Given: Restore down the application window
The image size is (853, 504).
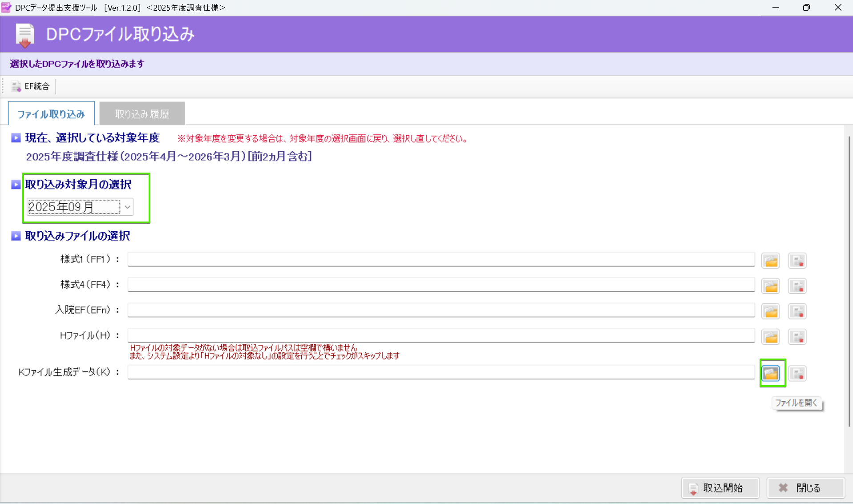Looking at the screenshot, I should coord(806,8).
